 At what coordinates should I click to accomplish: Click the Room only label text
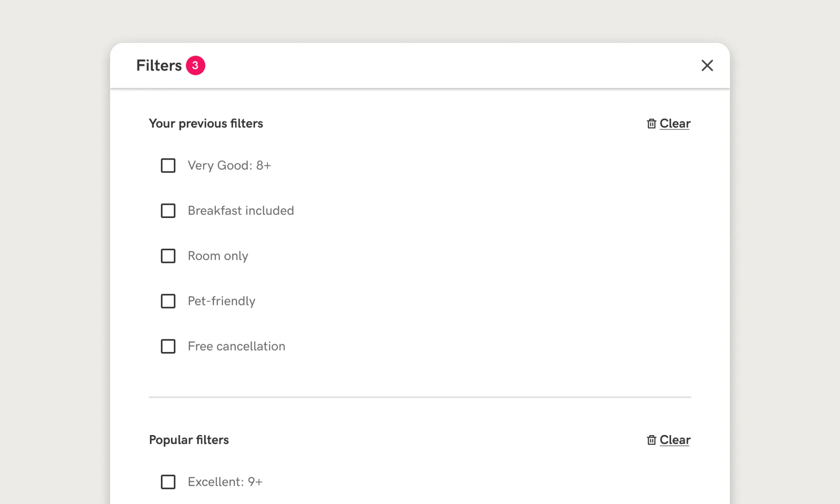pos(218,256)
